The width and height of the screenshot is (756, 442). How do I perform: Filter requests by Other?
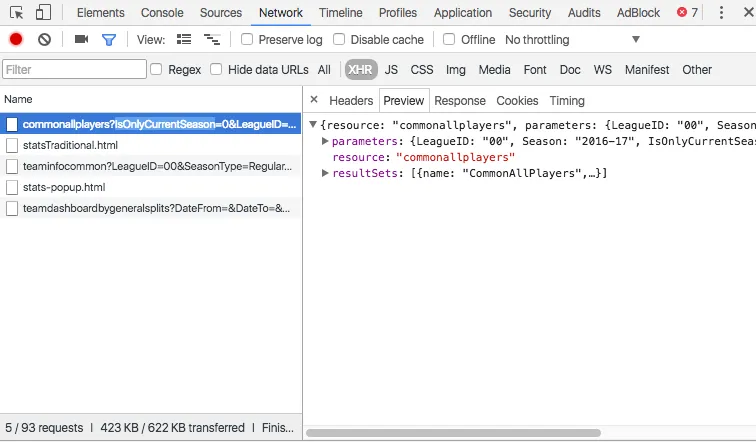coord(697,69)
